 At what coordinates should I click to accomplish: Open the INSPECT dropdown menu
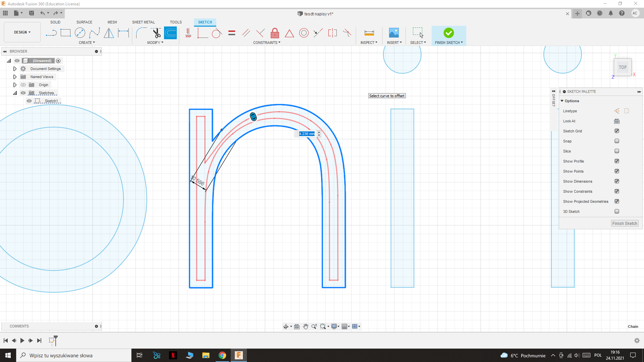coord(369,43)
